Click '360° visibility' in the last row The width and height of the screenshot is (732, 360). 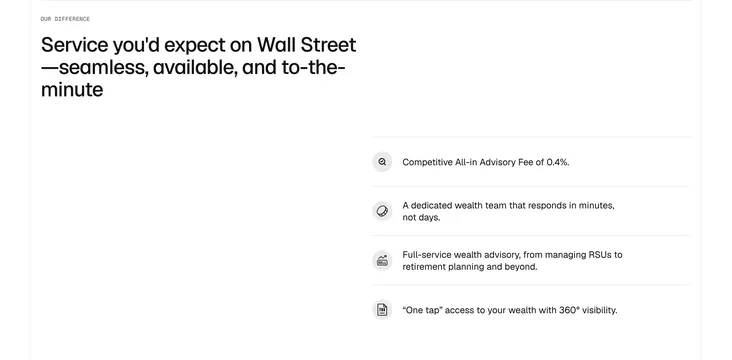588,310
